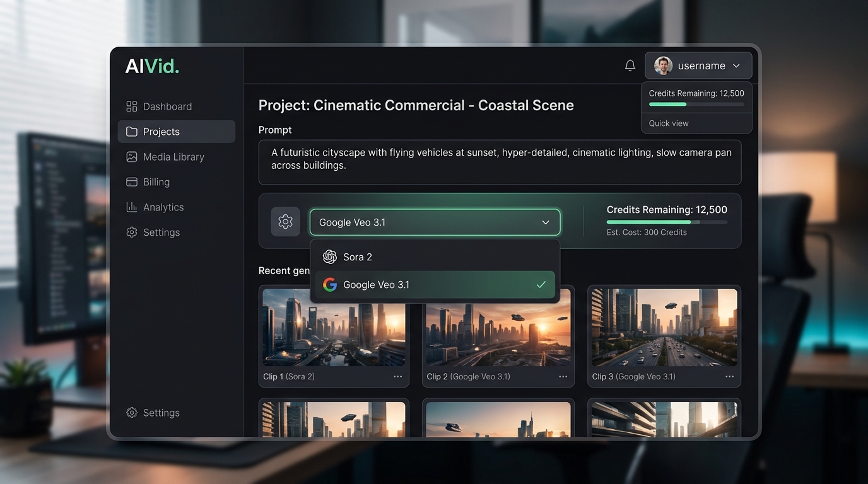This screenshot has height=484, width=868.
Task: Check notifications with the bell icon
Action: 630,66
